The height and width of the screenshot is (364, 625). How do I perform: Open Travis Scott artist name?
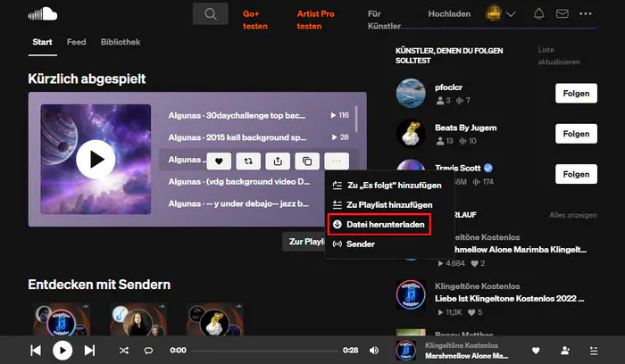tap(457, 168)
